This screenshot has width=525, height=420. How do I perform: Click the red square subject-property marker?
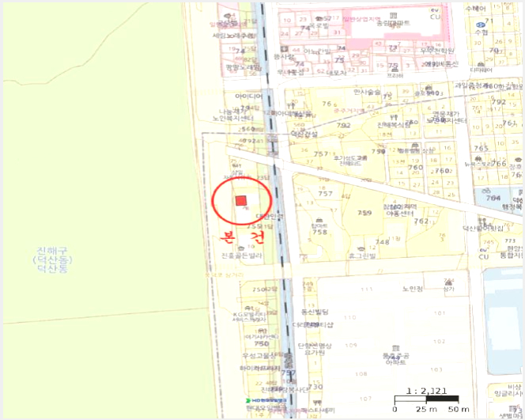click(x=241, y=201)
